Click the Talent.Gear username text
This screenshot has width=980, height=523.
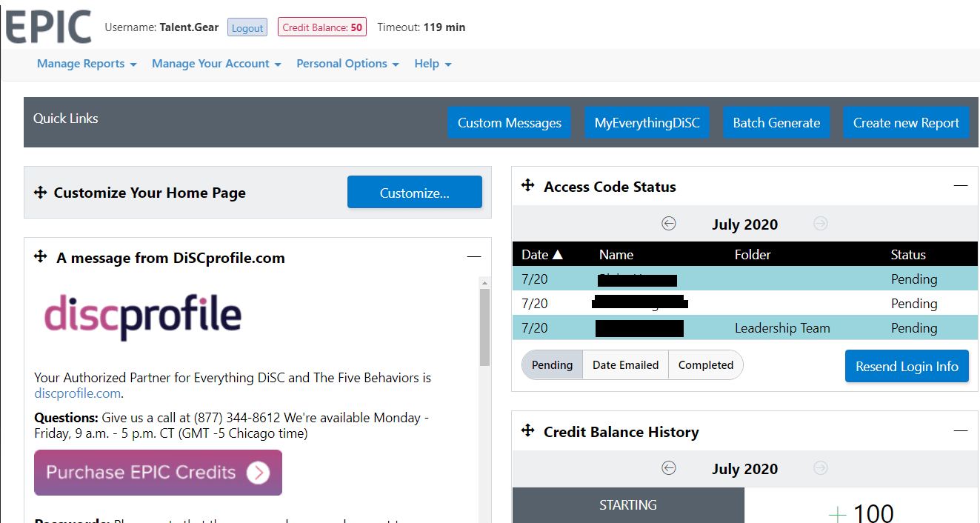190,27
